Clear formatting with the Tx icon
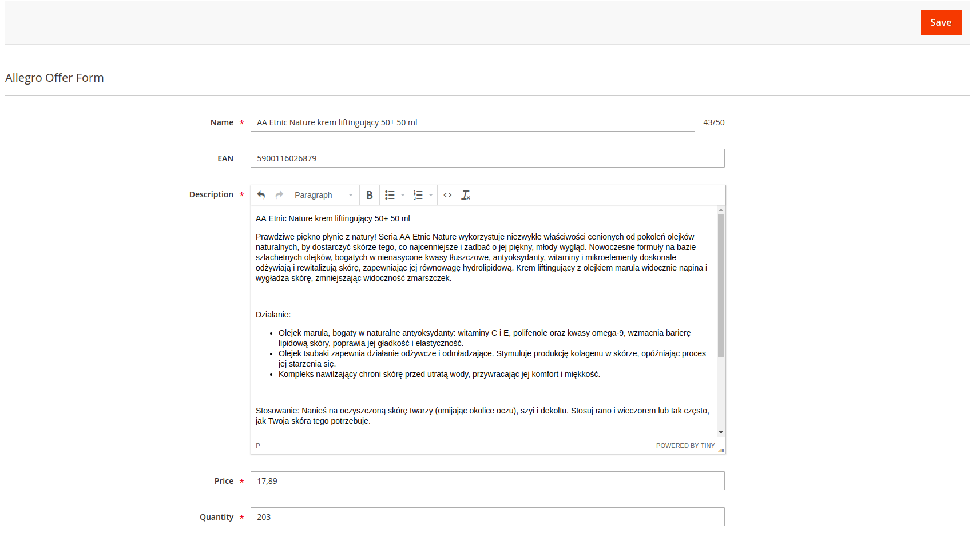 466,195
